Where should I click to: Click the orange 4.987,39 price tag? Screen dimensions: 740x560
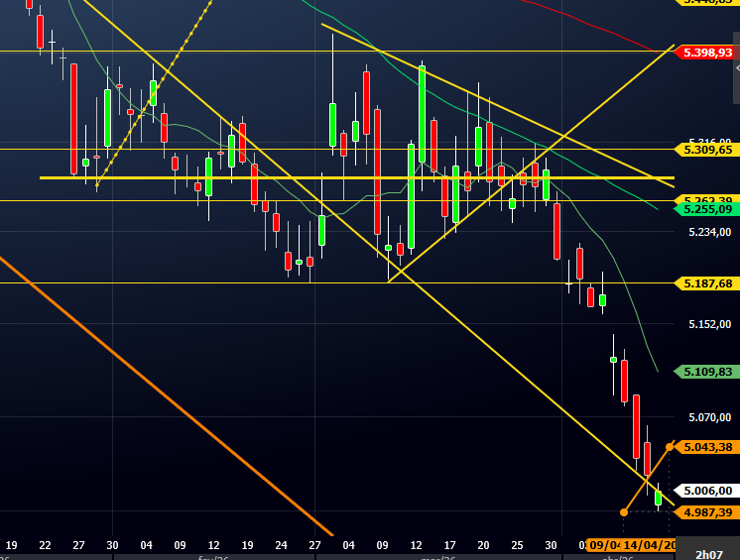707,512
